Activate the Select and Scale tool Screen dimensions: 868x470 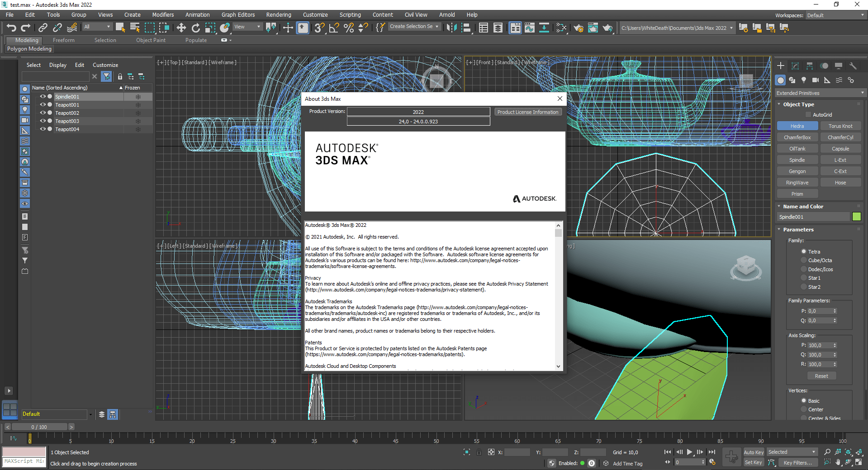210,28
